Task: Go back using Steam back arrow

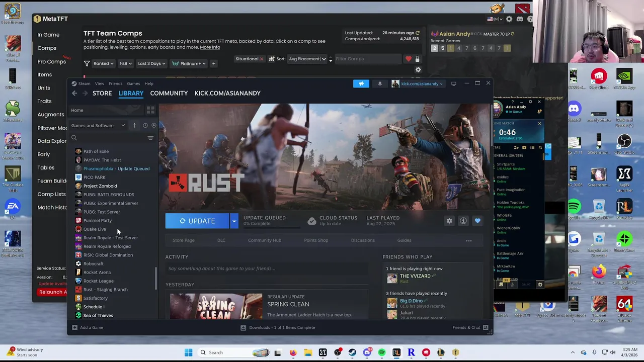Action: [74, 93]
